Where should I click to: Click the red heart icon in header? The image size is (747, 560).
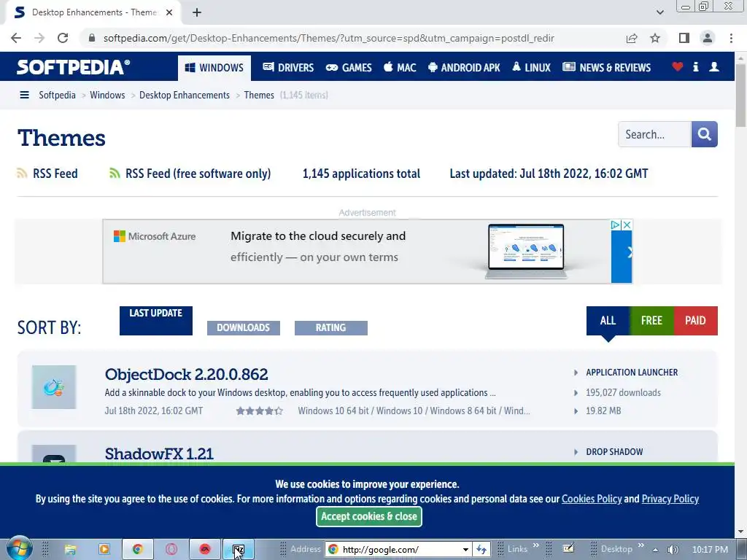(x=678, y=66)
